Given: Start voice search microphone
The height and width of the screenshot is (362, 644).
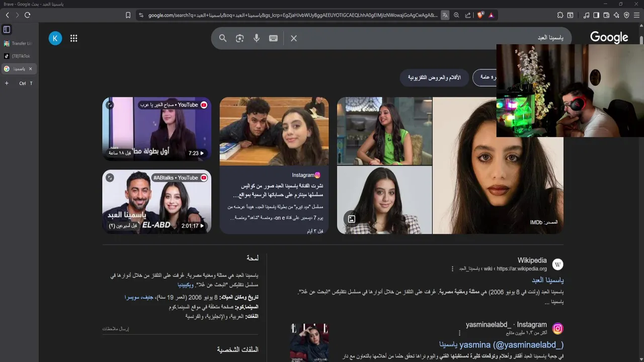Looking at the screenshot, I should 257,38.
